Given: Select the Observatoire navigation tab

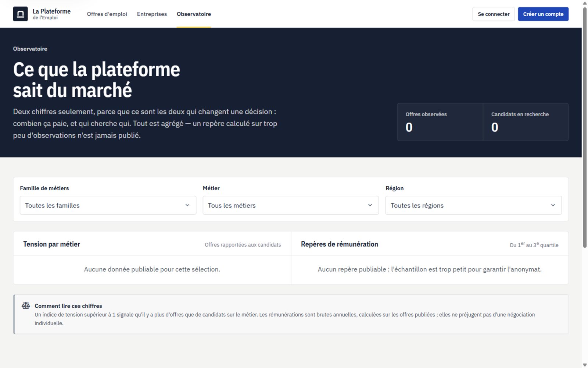Looking at the screenshot, I should pos(194,14).
